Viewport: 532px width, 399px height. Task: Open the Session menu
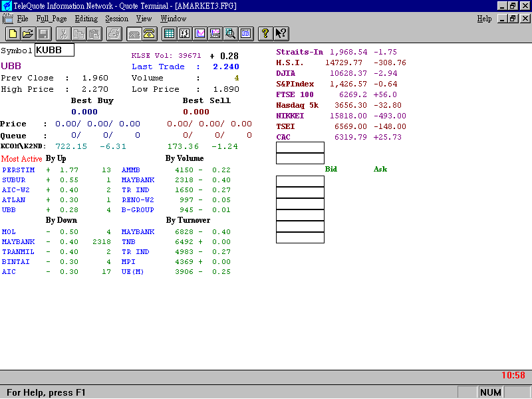click(x=116, y=19)
